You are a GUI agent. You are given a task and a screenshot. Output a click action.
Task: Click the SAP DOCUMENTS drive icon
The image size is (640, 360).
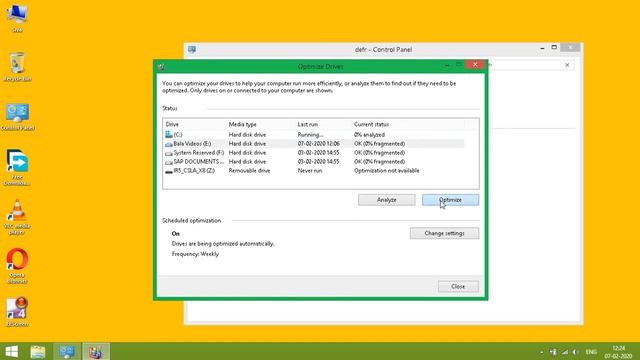[169, 162]
